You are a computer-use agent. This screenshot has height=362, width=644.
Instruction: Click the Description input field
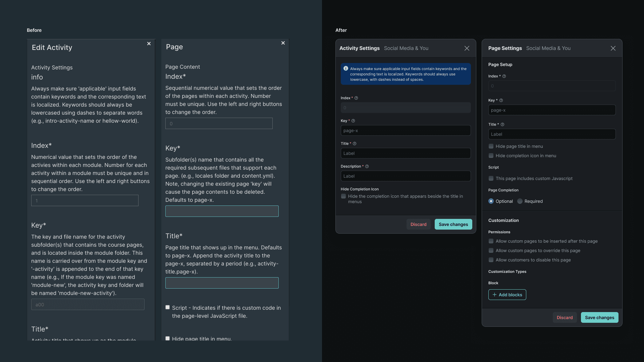click(406, 176)
